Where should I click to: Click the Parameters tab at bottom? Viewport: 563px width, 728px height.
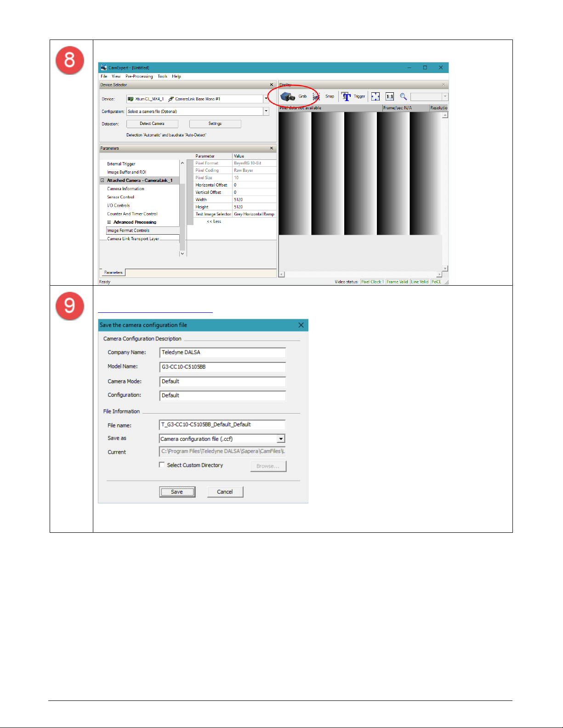113,272
